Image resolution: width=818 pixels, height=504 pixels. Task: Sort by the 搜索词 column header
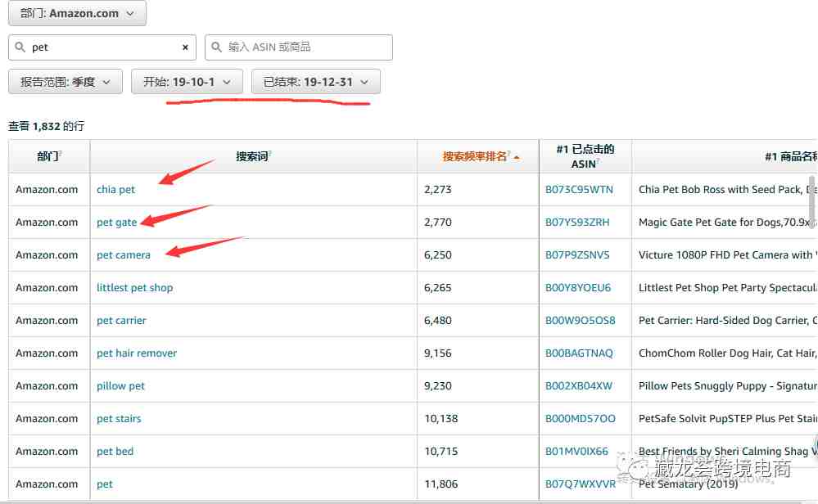[x=254, y=156]
